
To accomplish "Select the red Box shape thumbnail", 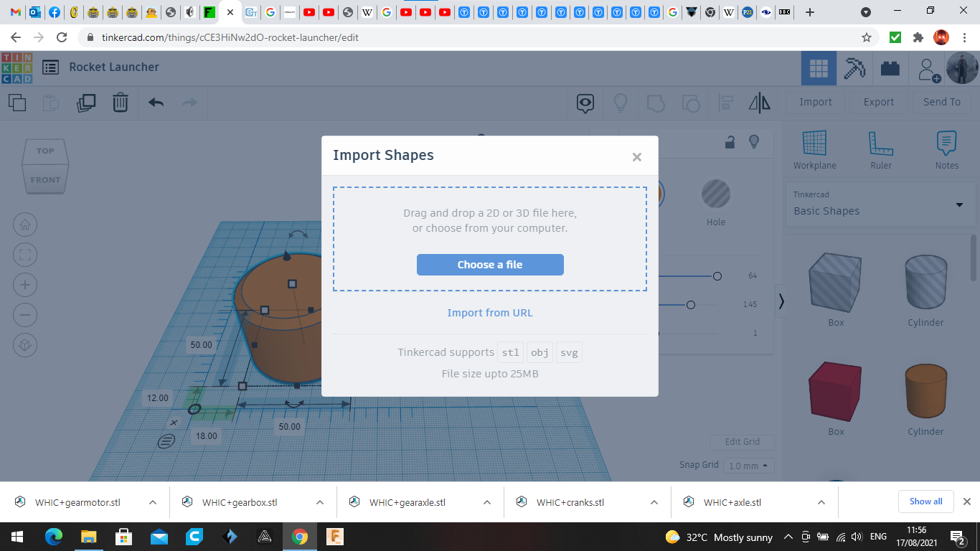I will click(836, 392).
